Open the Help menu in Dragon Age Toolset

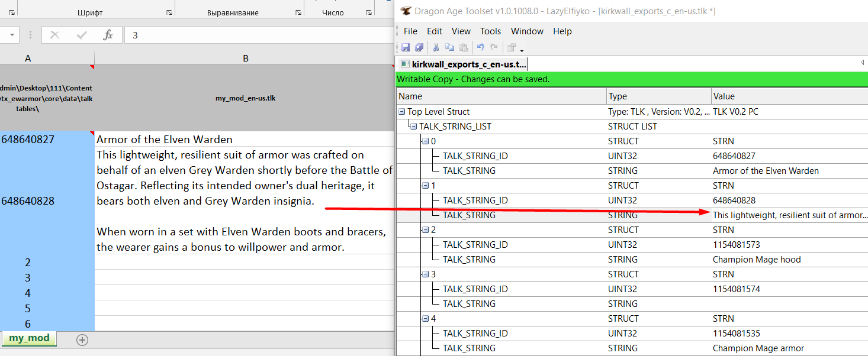(x=562, y=31)
